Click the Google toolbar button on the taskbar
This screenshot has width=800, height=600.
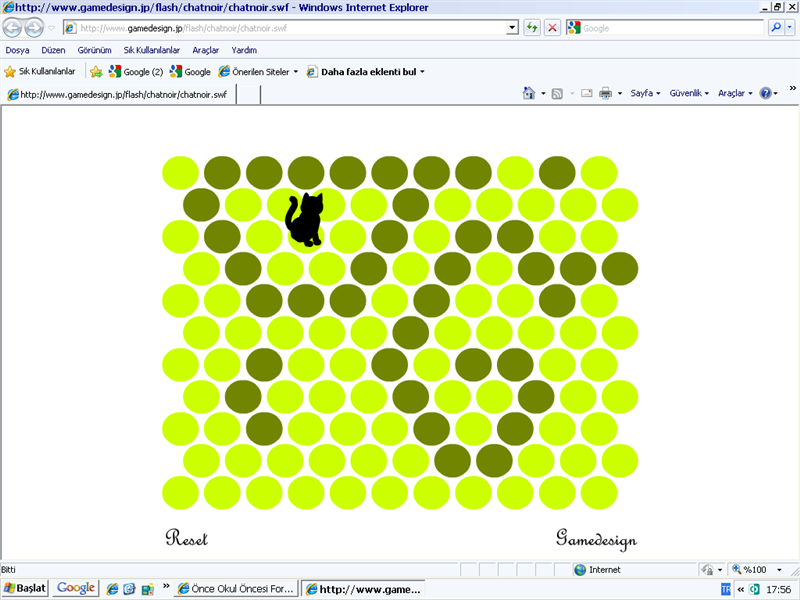point(76,588)
